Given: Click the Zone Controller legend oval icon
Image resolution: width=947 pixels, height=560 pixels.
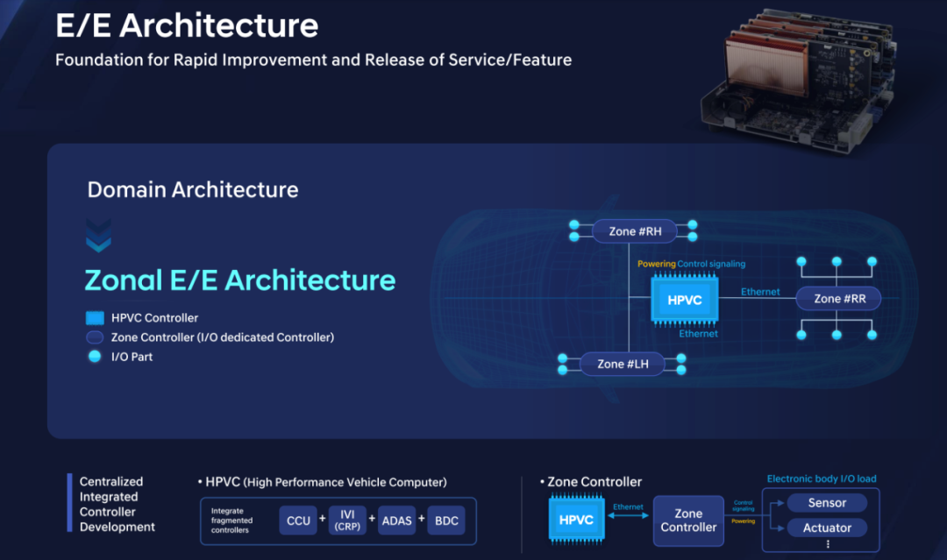Looking at the screenshot, I should click(x=95, y=337).
